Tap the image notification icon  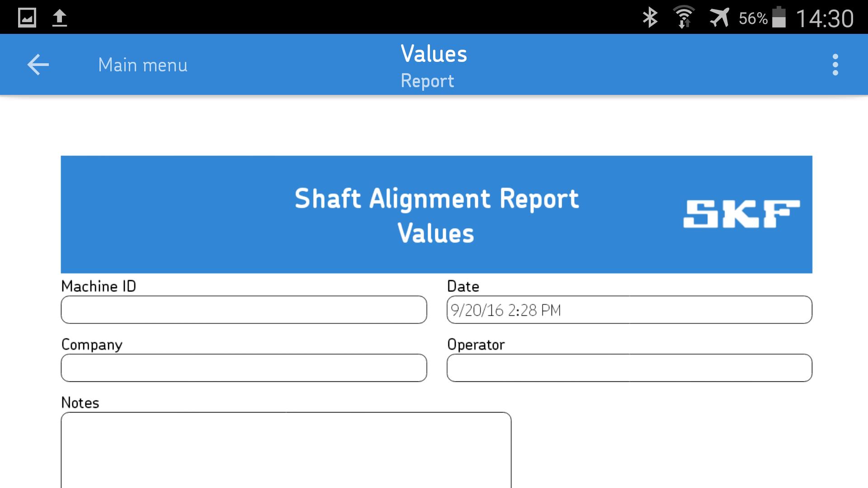[27, 18]
